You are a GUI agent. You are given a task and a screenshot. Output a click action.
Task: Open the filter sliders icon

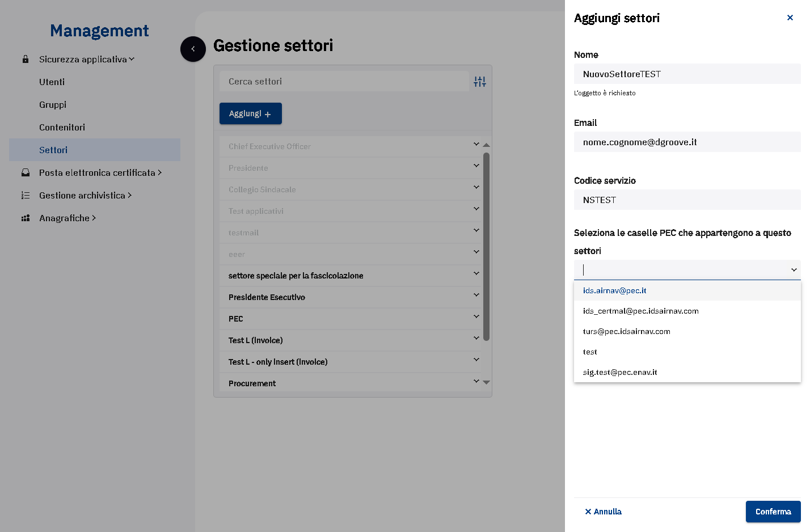pos(480,82)
